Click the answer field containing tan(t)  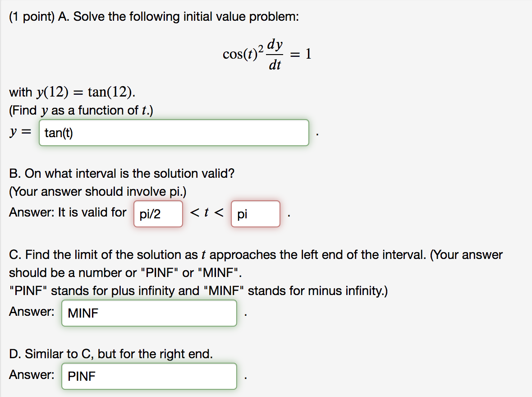click(x=174, y=132)
